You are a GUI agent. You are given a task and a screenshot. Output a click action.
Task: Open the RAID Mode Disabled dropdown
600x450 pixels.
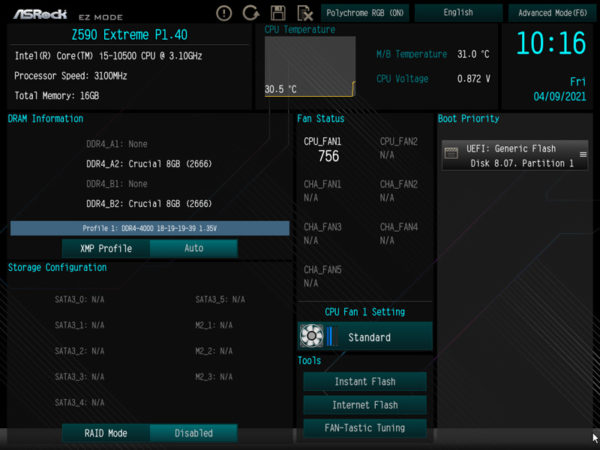pyautogui.click(x=194, y=433)
